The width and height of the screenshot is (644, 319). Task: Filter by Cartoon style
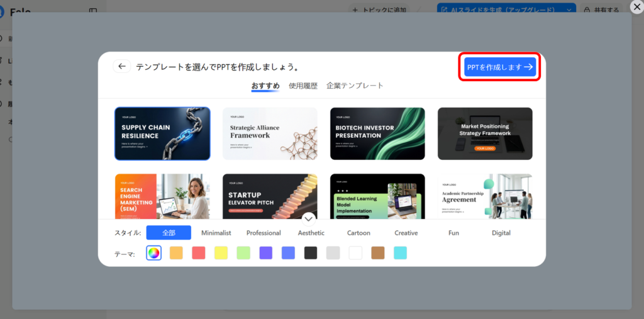pos(358,233)
